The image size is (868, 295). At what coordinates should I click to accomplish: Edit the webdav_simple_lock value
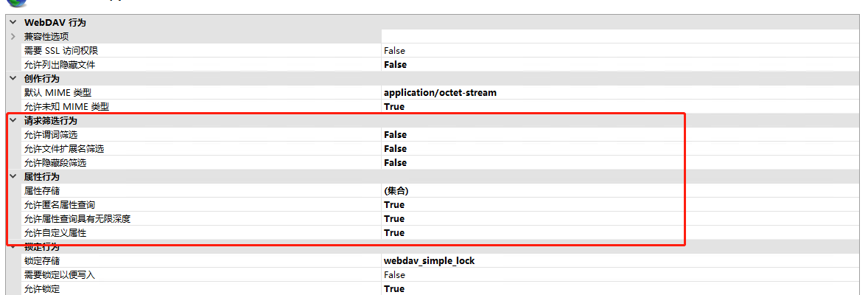(429, 260)
